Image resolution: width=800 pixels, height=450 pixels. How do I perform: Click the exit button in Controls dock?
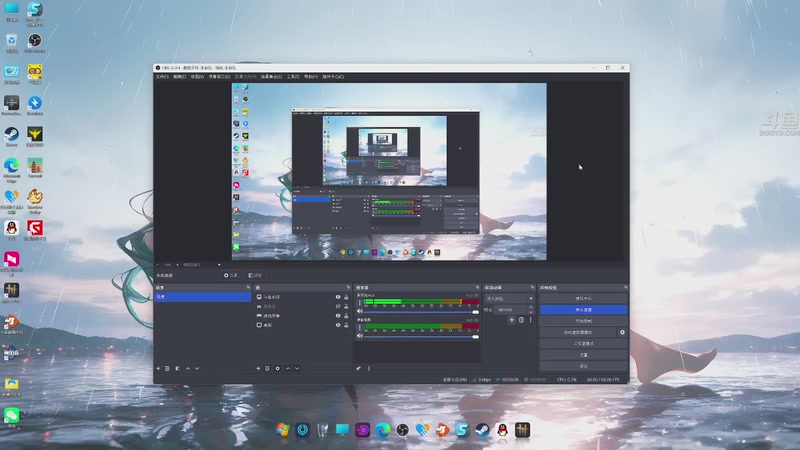[x=584, y=366]
